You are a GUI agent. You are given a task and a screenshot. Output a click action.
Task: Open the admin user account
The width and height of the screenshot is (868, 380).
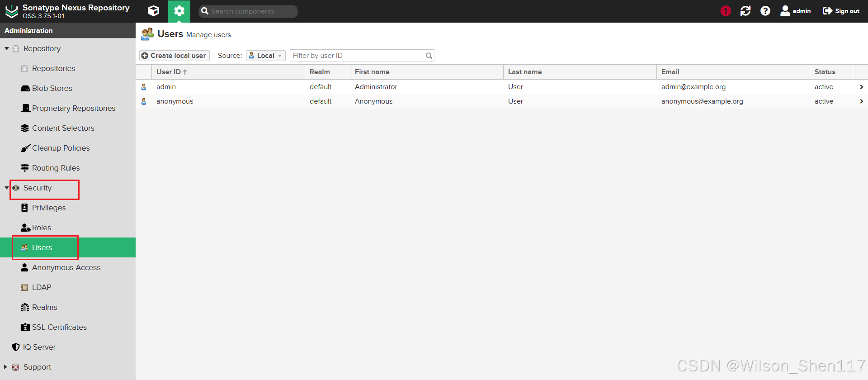[796, 11]
